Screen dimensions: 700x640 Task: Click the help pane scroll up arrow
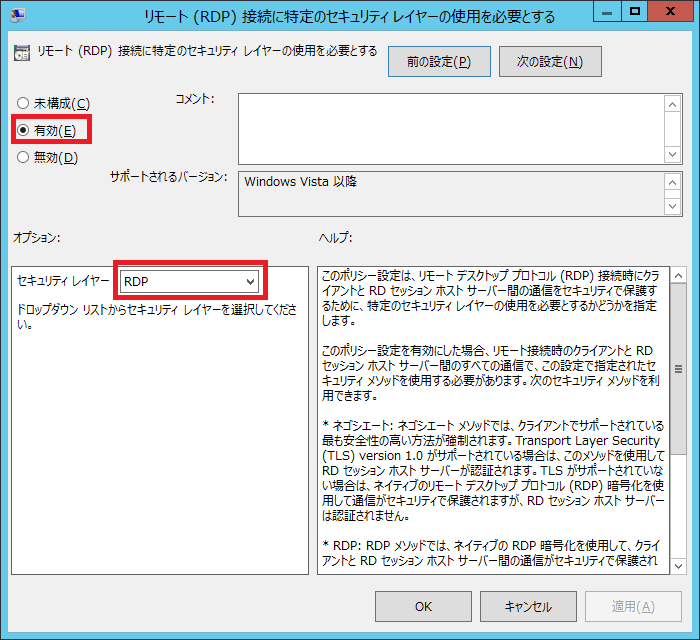[678, 275]
